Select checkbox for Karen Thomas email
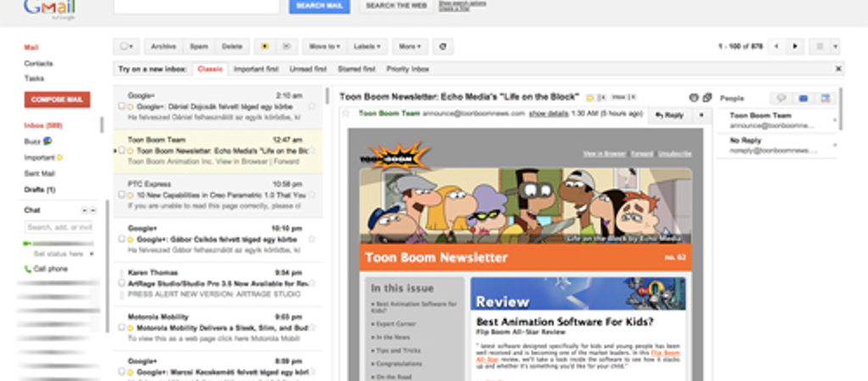The height and width of the screenshot is (381, 868). pyautogui.click(x=121, y=283)
